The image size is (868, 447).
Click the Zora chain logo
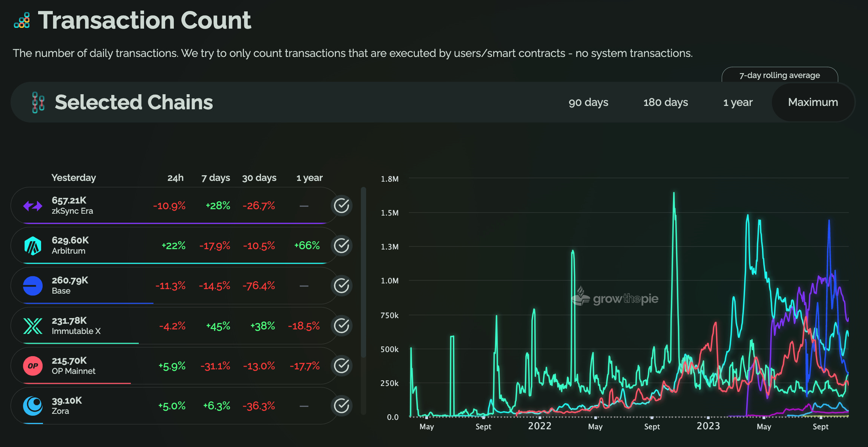click(33, 406)
